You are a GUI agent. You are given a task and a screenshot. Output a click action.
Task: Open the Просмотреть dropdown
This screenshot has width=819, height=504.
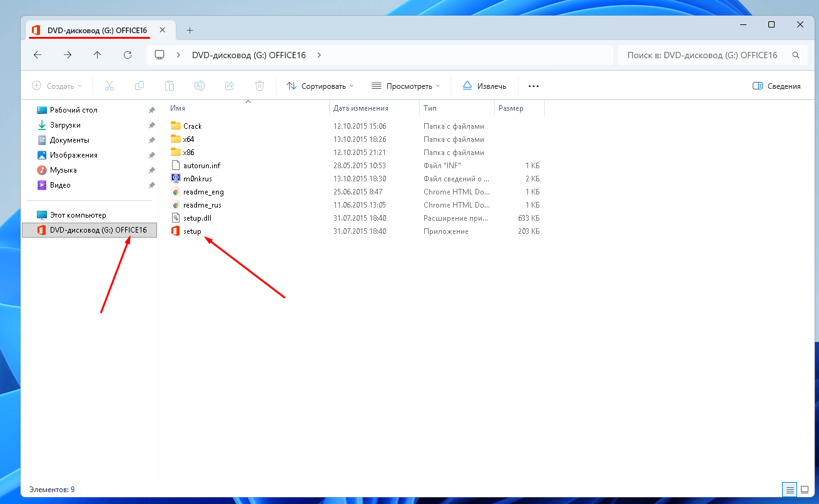(405, 86)
